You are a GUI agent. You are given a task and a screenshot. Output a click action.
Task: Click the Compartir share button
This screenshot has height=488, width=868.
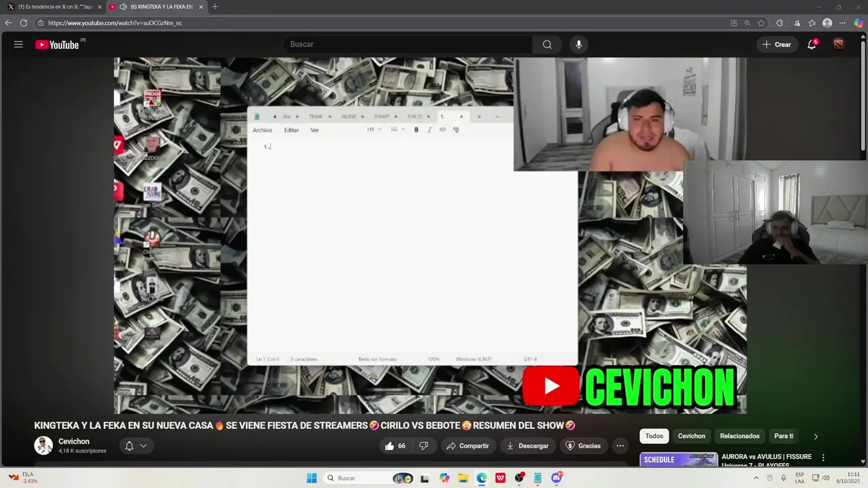pyautogui.click(x=467, y=446)
